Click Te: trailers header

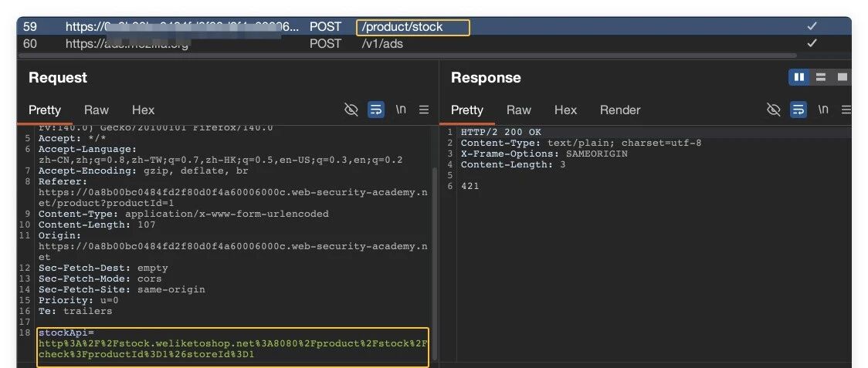pos(75,311)
